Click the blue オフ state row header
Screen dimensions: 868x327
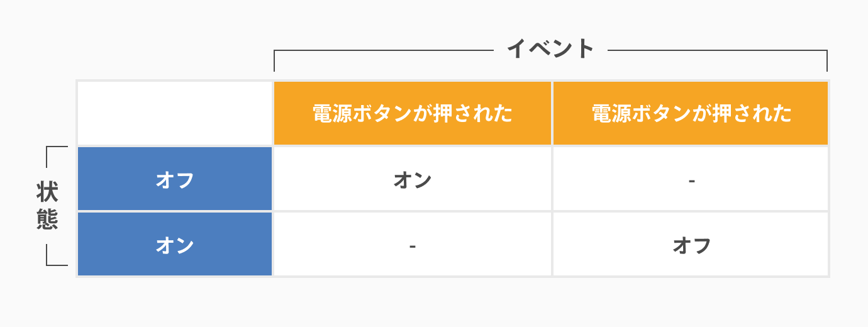coord(175,179)
